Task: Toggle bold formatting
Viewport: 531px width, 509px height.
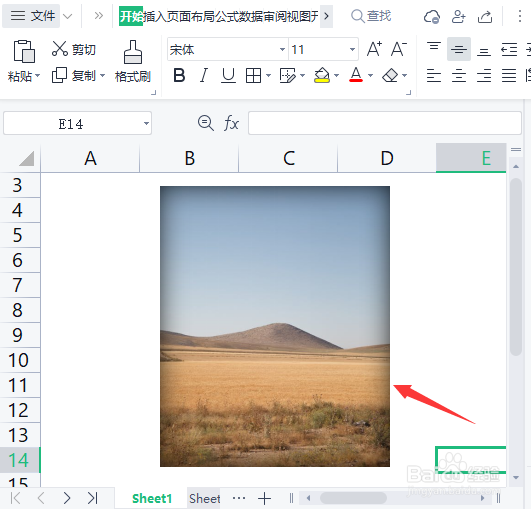Action: [x=179, y=75]
